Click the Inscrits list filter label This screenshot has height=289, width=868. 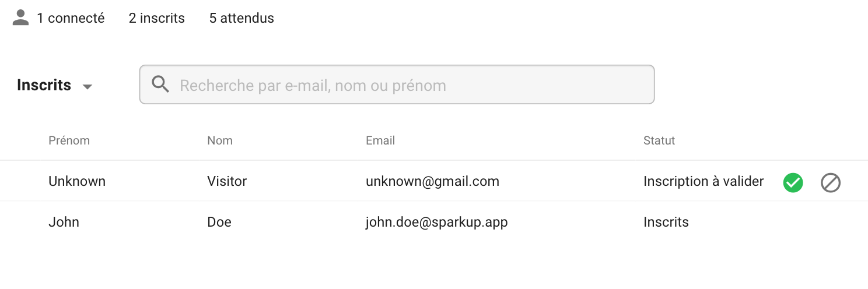(x=44, y=85)
